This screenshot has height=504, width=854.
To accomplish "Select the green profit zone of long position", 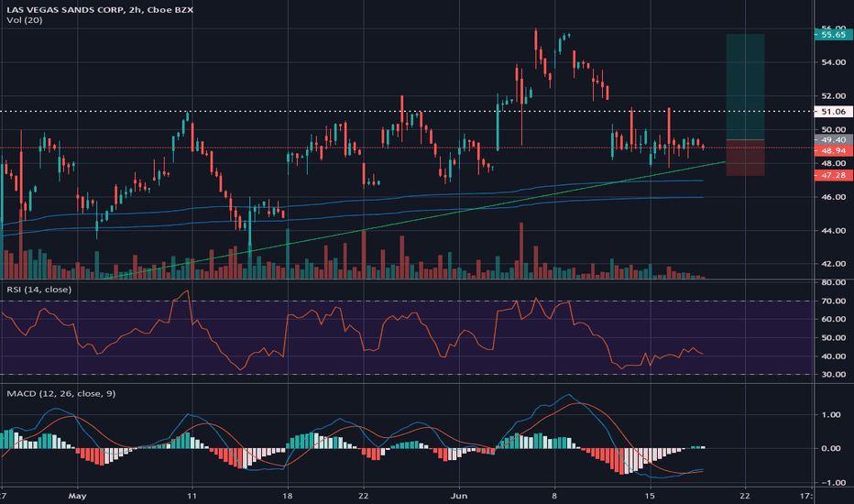I will pyautogui.click(x=745, y=87).
